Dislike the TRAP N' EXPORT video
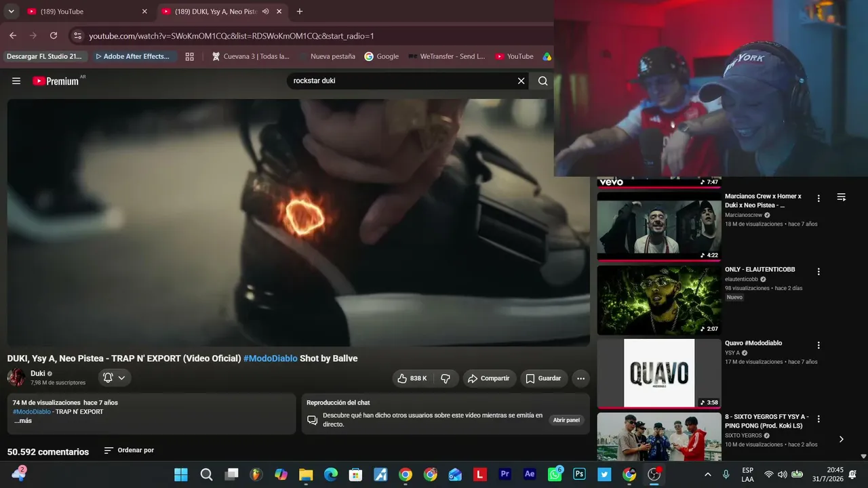This screenshot has width=868, height=488. [446, 378]
